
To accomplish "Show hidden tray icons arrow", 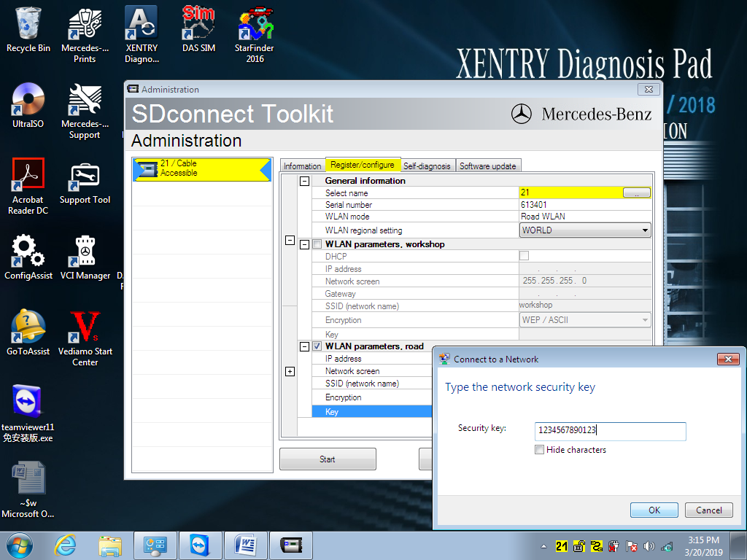I will (543, 547).
